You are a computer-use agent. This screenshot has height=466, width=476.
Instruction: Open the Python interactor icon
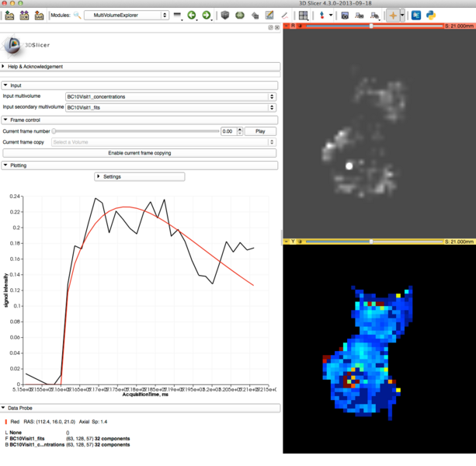(431, 16)
